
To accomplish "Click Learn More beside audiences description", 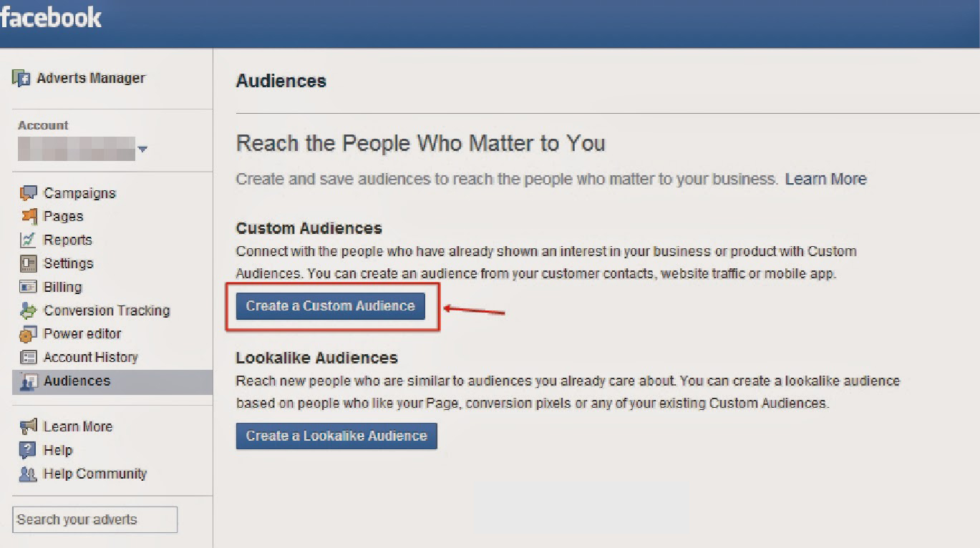I will pyautogui.click(x=826, y=179).
